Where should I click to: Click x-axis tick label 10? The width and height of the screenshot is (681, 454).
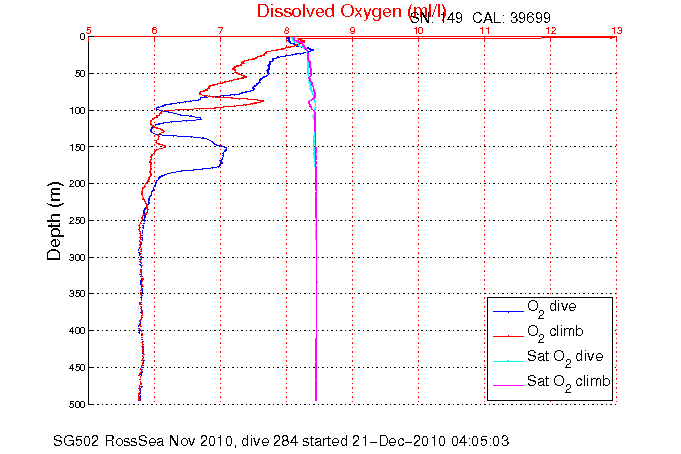(418, 30)
